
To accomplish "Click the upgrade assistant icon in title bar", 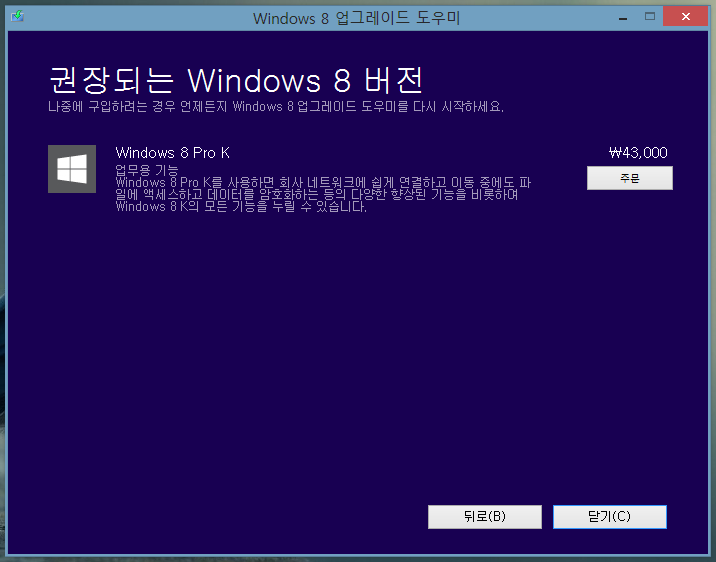I will pyautogui.click(x=17, y=16).
